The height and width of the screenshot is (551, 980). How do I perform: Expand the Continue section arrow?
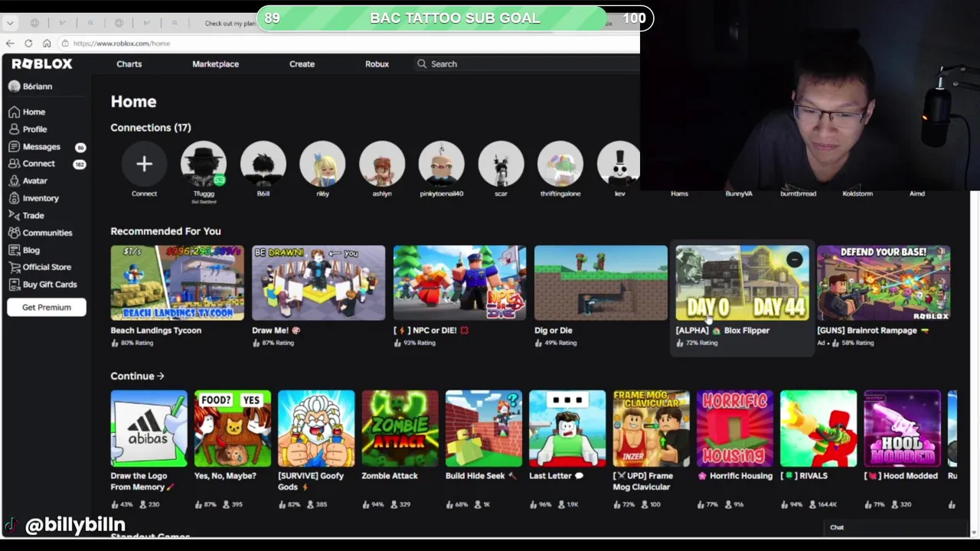[160, 377]
